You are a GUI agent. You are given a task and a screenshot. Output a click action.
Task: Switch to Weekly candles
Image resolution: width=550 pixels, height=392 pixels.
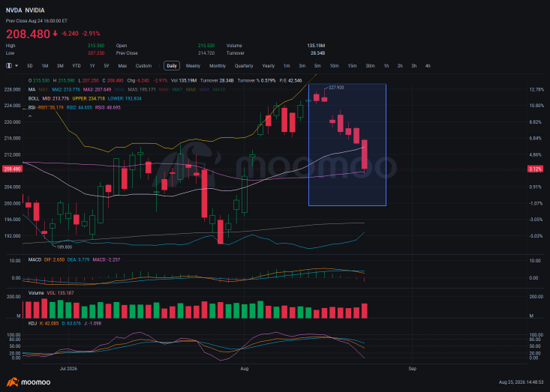[193, 66]
